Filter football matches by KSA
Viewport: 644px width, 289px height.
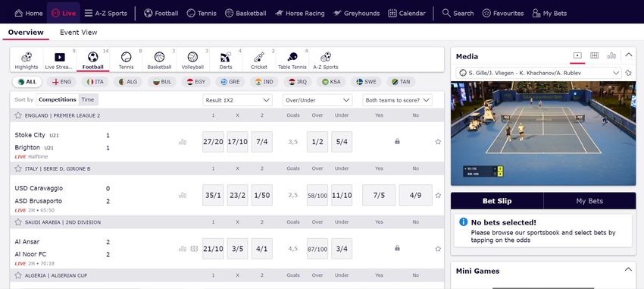[331, 82]
